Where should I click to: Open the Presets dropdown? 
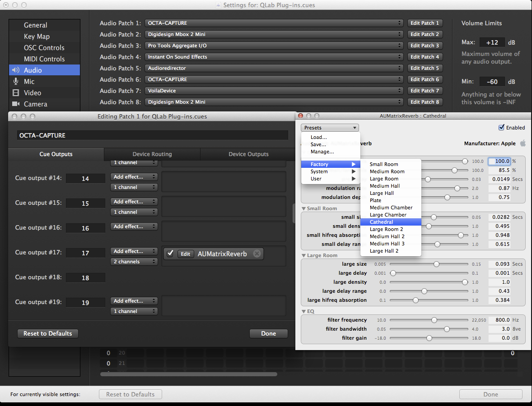click(x=330, y=128)
